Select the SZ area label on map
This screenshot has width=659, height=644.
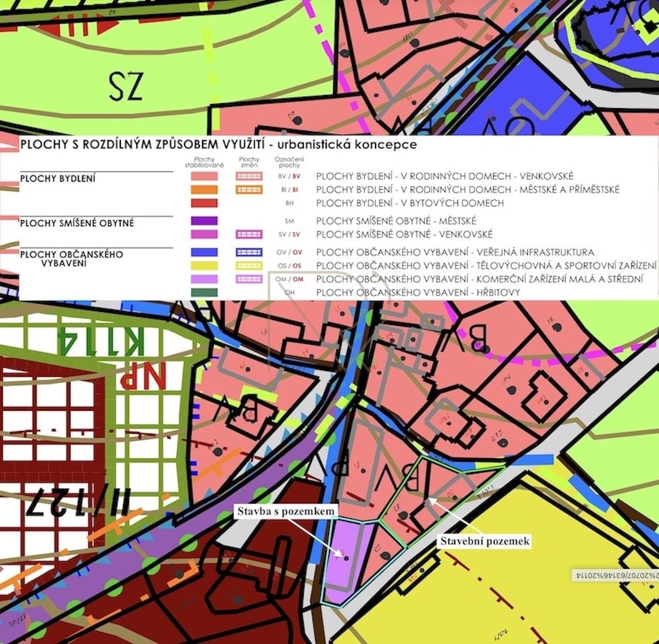(x=126, y=85)
